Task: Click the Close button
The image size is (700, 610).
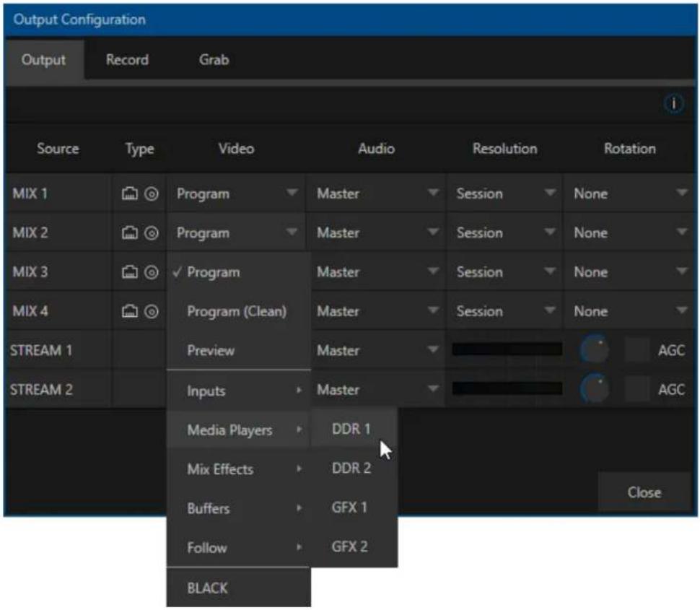Action: tap(644, 492)
